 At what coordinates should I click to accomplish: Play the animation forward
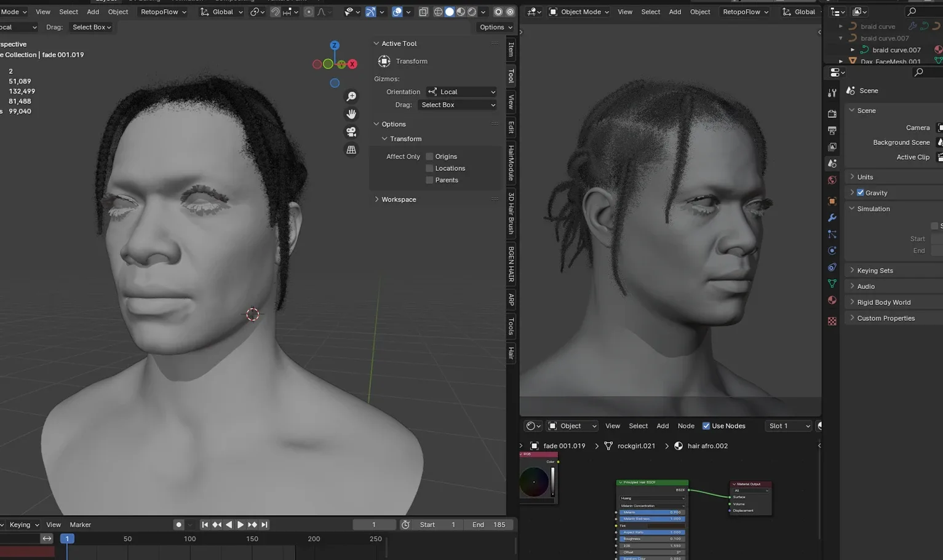pyautogui.click(x=241, y=524)
